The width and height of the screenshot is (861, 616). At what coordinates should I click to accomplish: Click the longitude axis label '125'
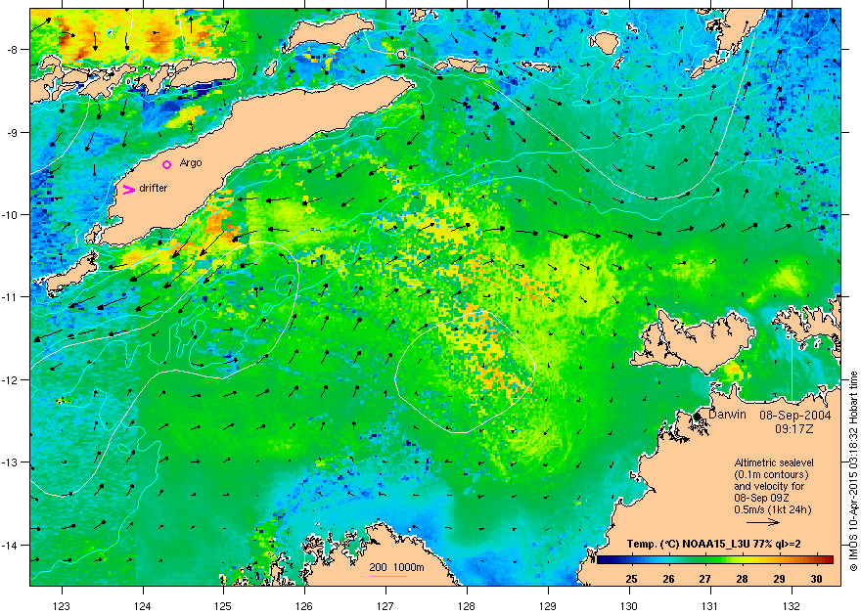tap(223, 606)
